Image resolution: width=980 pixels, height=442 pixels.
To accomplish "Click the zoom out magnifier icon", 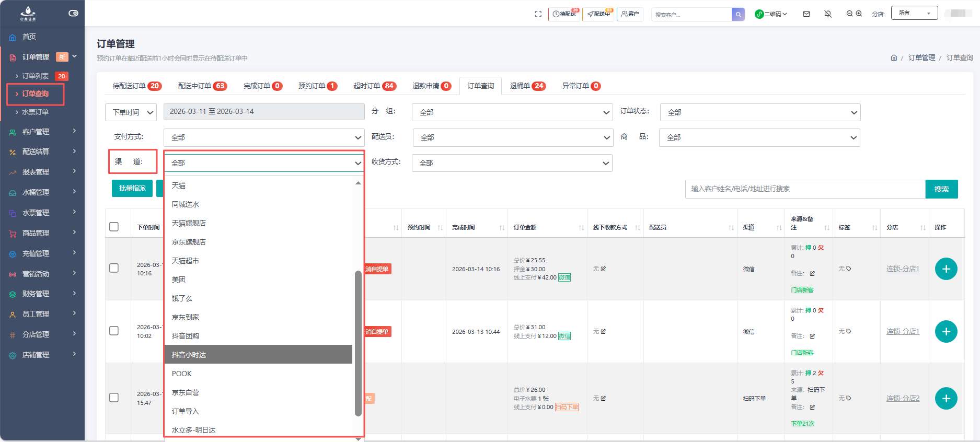I will click(x=849, y=14).
